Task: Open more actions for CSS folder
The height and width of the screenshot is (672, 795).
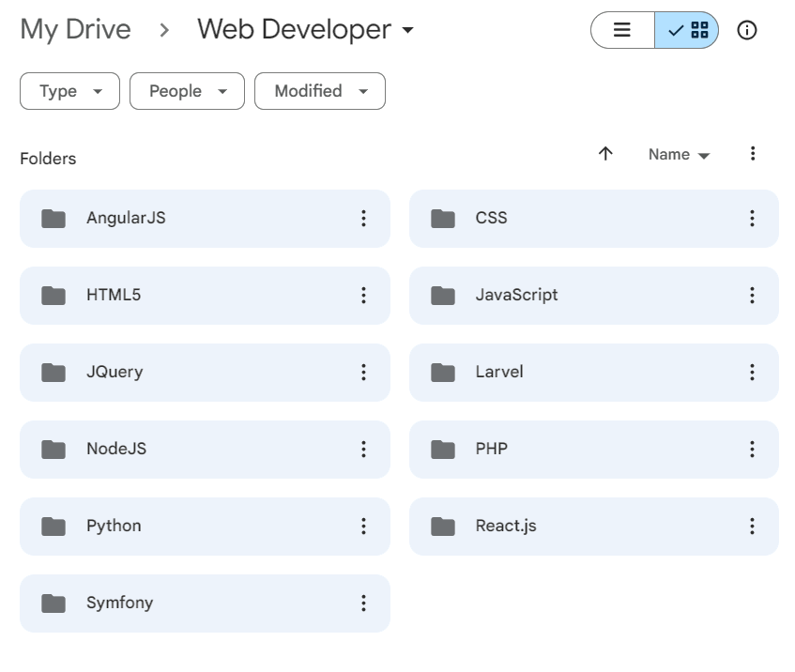Action: pyautogui.click(x=753, y=218)
